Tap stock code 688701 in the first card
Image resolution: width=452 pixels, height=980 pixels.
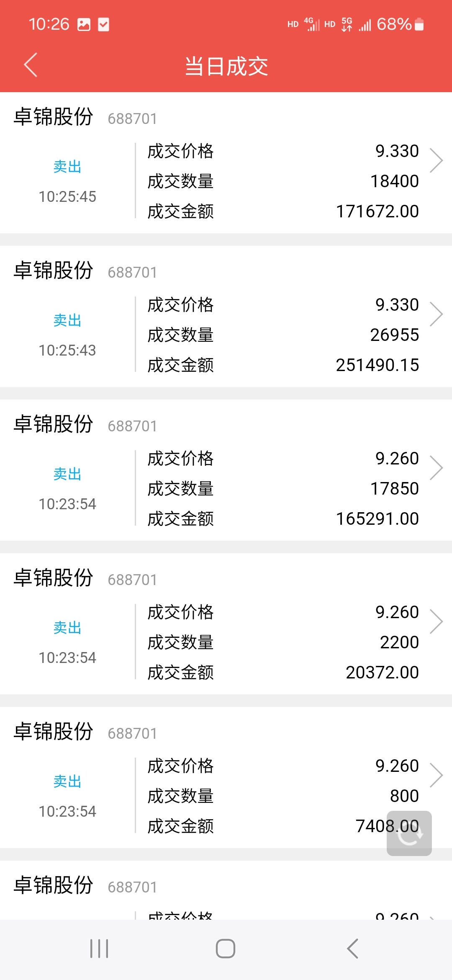(132, 119)
